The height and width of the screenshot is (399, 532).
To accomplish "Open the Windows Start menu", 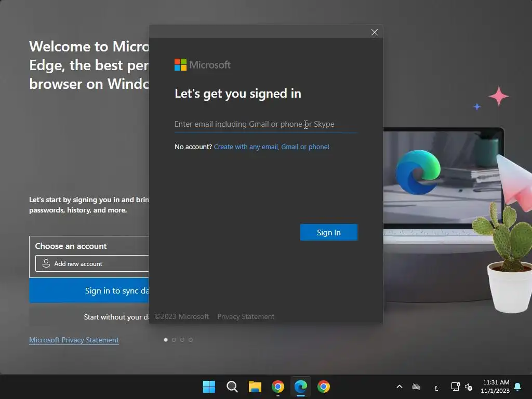I will tap(209, 387).
